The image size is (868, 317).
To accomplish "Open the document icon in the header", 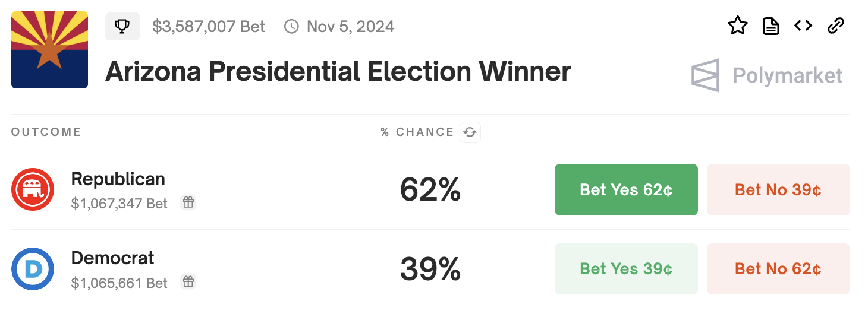I will coord(771,26).
